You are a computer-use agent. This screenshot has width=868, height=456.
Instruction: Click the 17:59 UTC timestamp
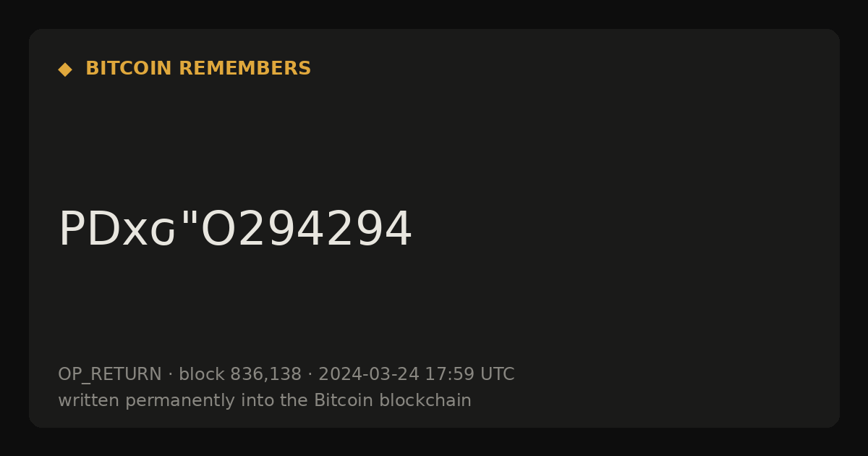[469, 375]
